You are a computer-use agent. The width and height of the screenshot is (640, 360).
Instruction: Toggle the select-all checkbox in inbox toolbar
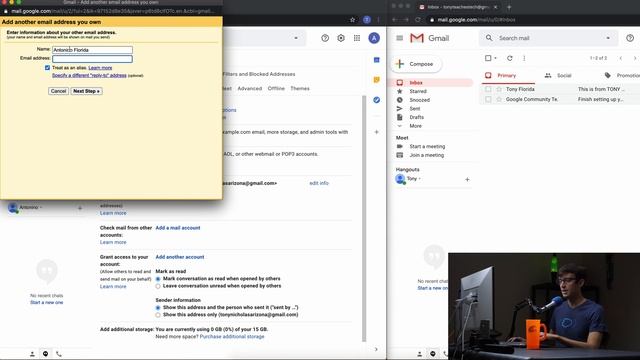(488, 58)
